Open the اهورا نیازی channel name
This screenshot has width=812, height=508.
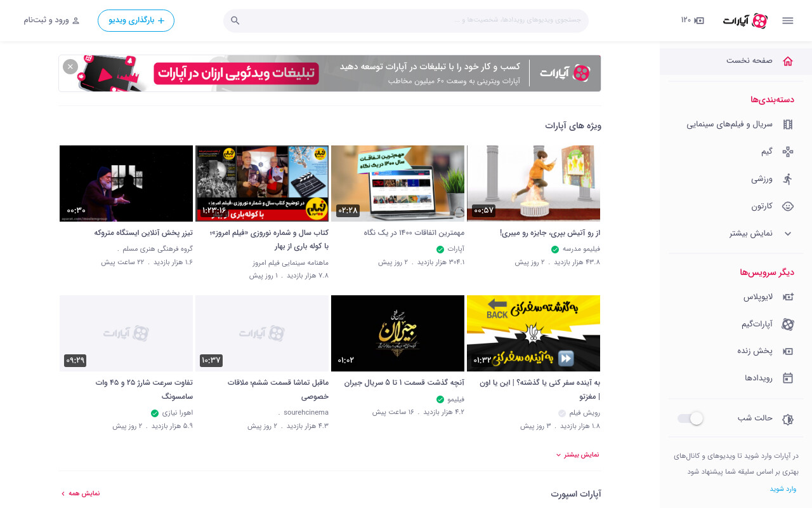click(177, 413)
